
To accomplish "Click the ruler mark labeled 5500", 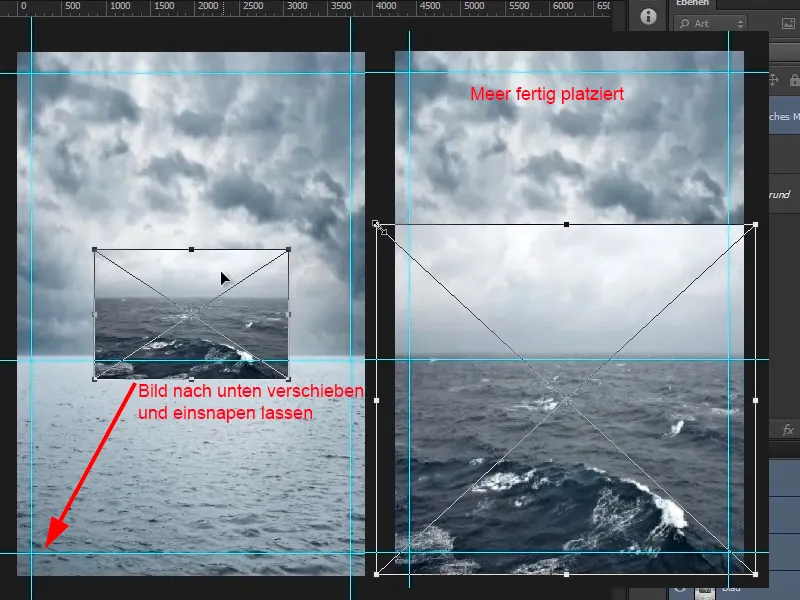I will (x=519, y=6).
